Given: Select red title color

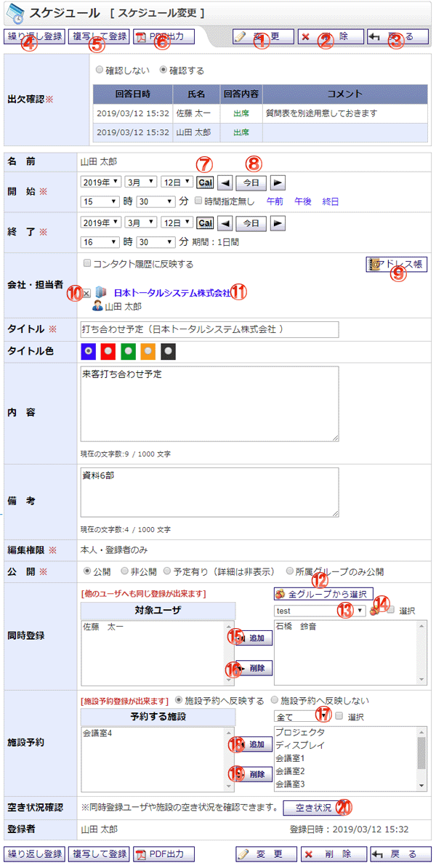Looking at the screenshot, I should pos(108,352).
